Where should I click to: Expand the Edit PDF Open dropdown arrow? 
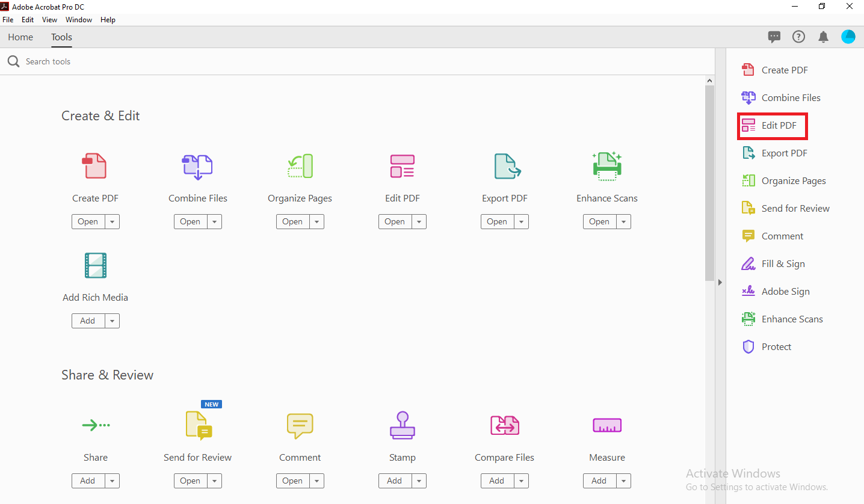click(419, 221)
